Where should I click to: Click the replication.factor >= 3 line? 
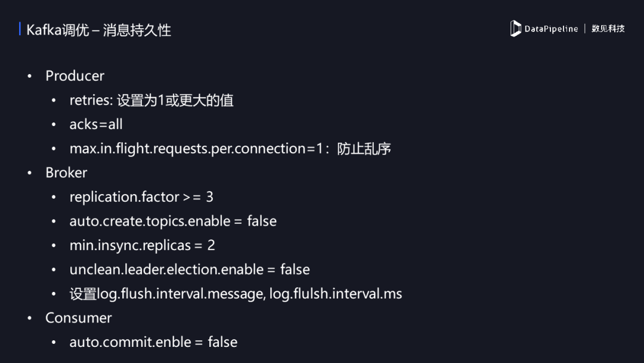pyautogui.click(x=141, y=197)
